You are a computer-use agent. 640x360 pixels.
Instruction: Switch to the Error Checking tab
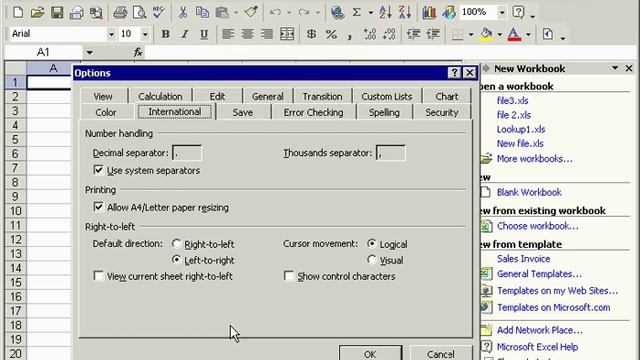tap(313, 112)
